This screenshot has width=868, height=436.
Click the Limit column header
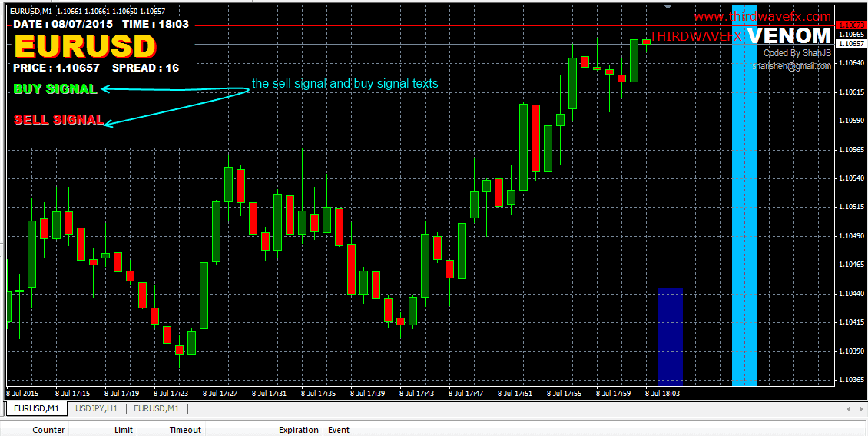click(x=123, y=430)
